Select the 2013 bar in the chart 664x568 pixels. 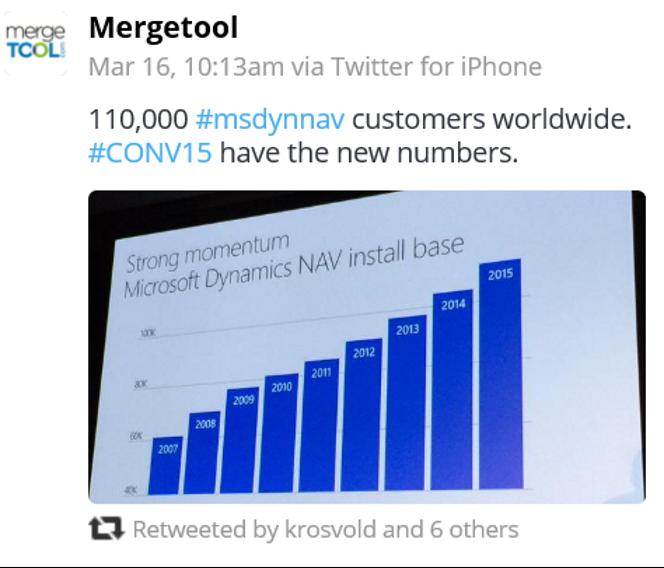click(x=407, y=402)
